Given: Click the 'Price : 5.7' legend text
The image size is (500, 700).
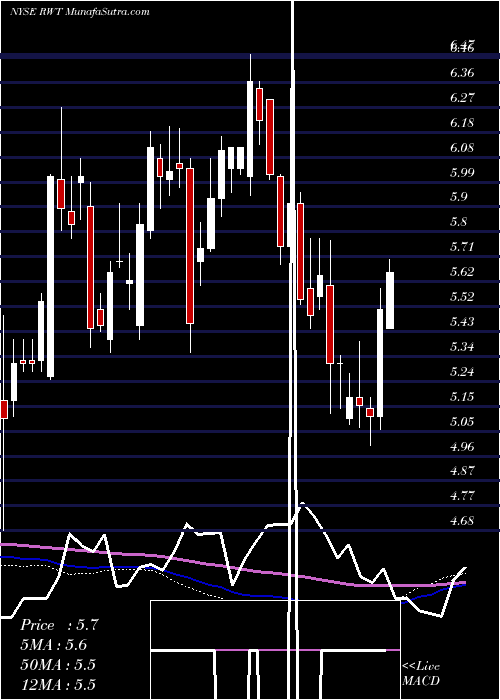Looking at the screenshot, I should (58, 625).
